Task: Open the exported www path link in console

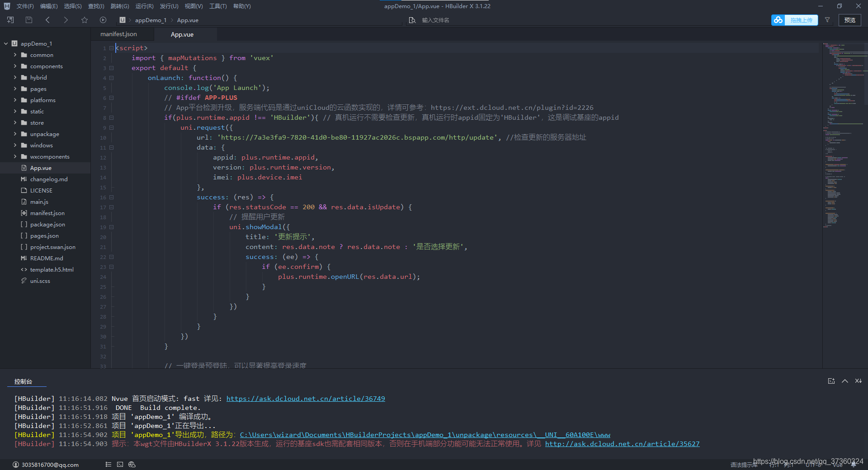Action: 425,435
